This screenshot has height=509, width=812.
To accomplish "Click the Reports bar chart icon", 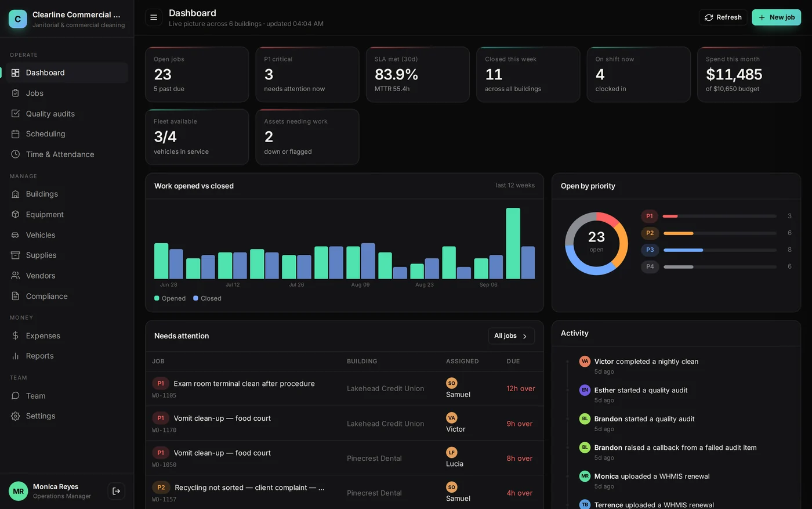I will pyautogui.click(x=16, y=356).
